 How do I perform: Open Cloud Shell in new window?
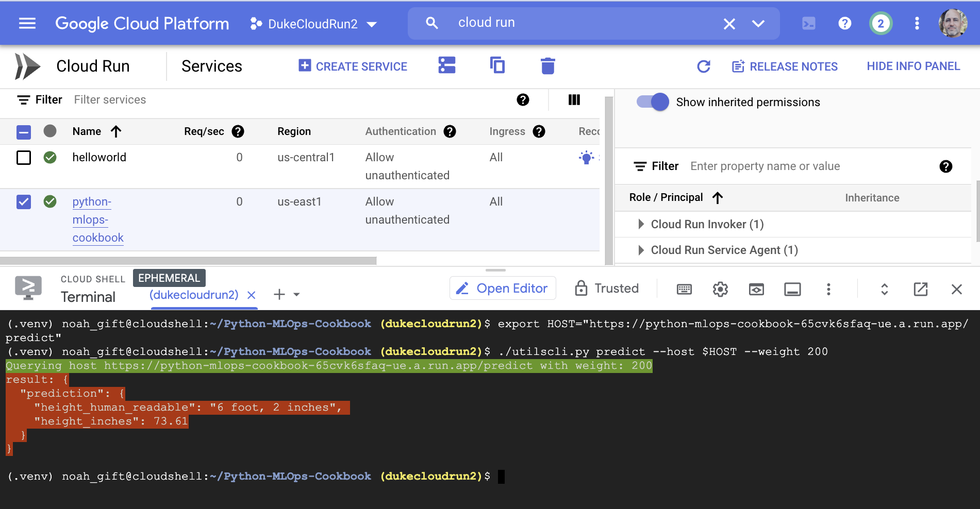tap(920, 289)
